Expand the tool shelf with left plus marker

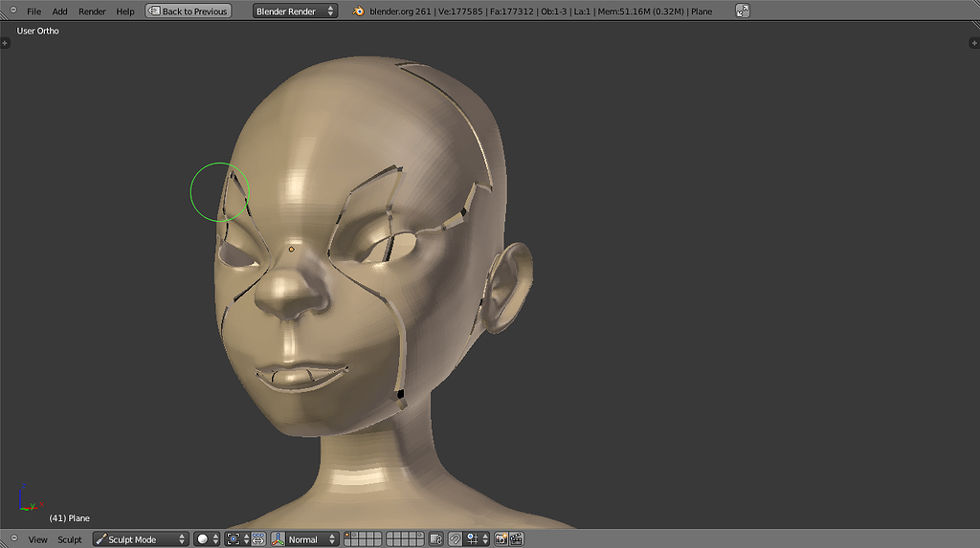click(5, 43)
